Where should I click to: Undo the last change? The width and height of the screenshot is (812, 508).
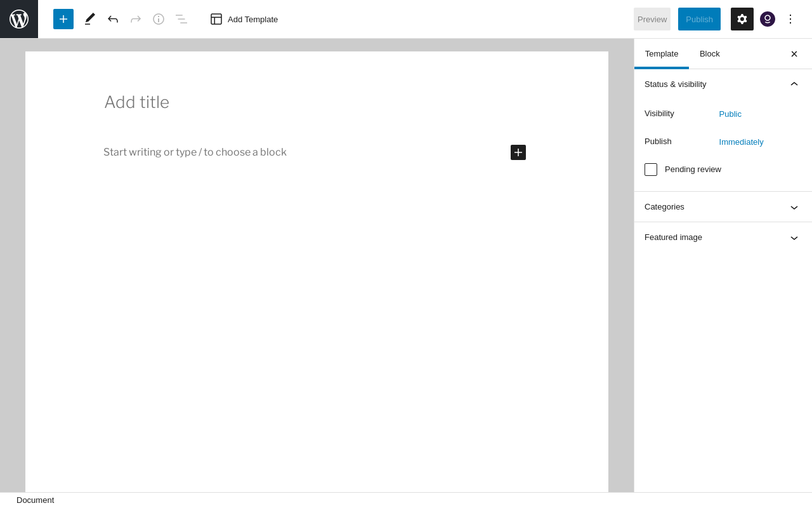[x=113, y=19]
